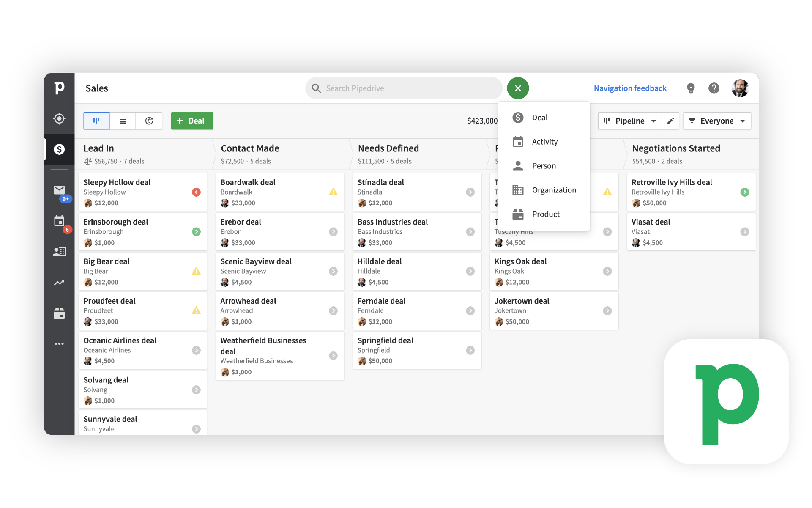Click Hilldale deal activity arrow
The image size is (812, 508).
pyautogui.click(x=470, y=271)
